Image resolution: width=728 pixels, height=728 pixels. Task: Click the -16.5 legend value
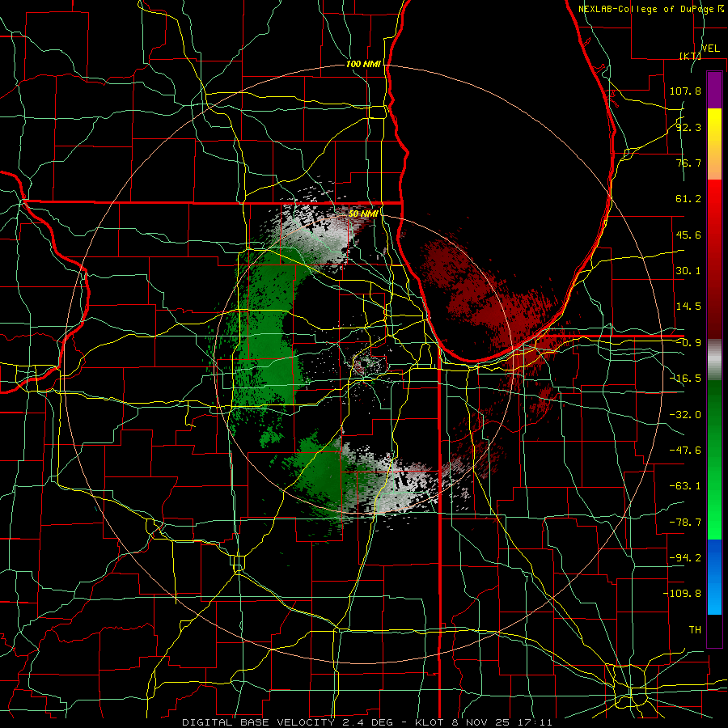click(685, 379)
